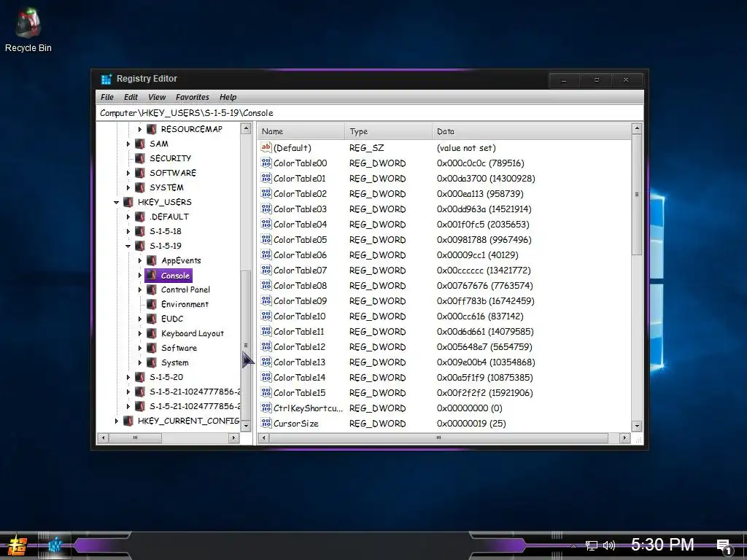Click the folder icon beside HKEY_CURRENT_CONFIG
The width and height of the screenshot is (747, 560).
pos(128,421)
